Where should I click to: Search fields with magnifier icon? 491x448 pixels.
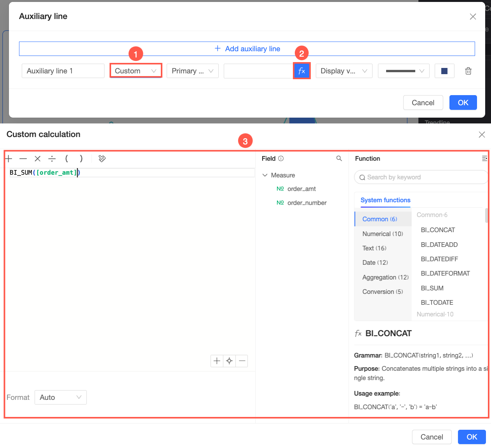click(x=339, y=158)
